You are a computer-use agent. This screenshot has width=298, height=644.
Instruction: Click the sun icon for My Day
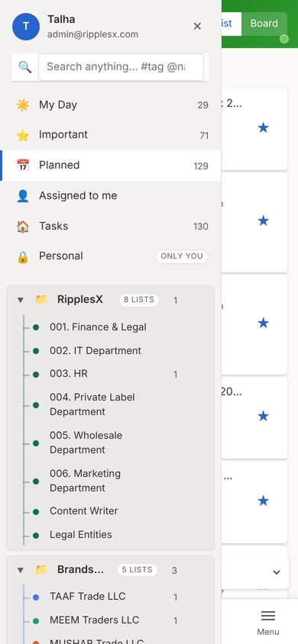click(x=23, y=105)
